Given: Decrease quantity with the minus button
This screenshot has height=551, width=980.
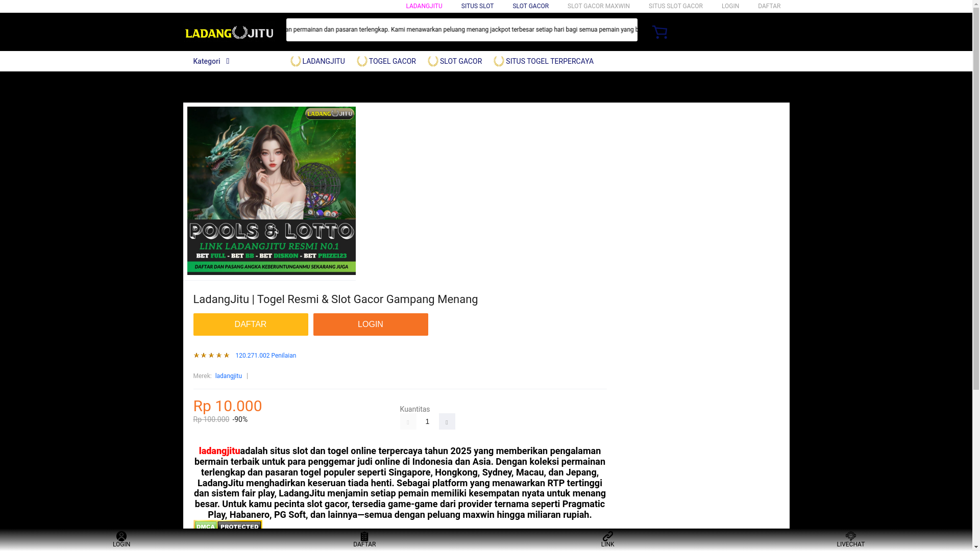Looking at the screenshot, I should [x=408, y=421].
